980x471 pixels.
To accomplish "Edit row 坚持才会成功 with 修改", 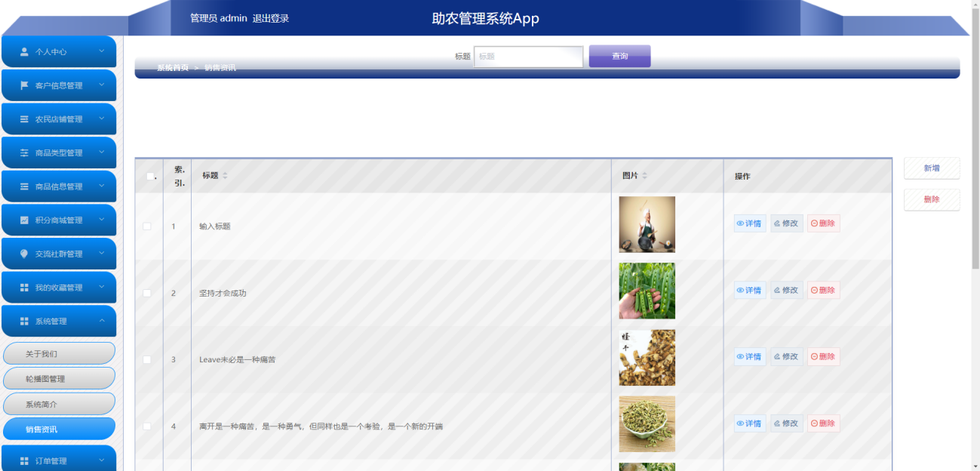I will click(x=787, y=290).
